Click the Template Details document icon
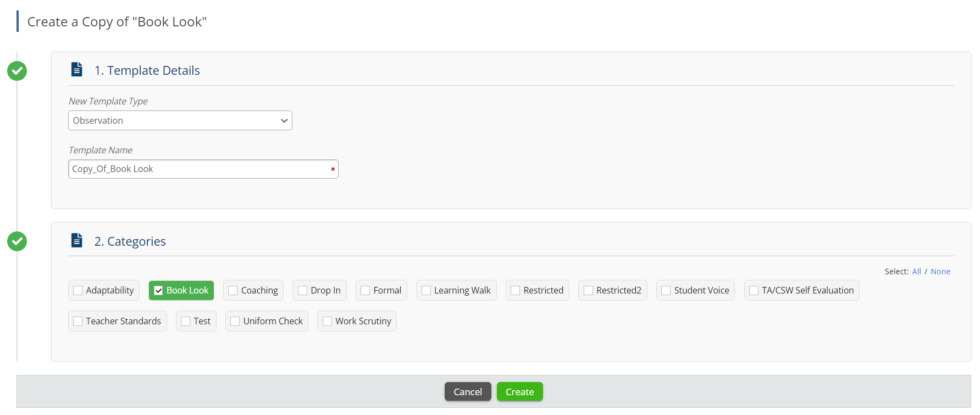980x415 pixels. (77, 70)
